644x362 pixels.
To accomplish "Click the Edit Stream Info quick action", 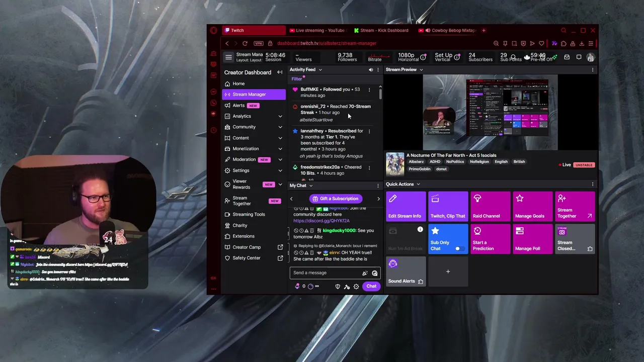I will click(406, 207).
